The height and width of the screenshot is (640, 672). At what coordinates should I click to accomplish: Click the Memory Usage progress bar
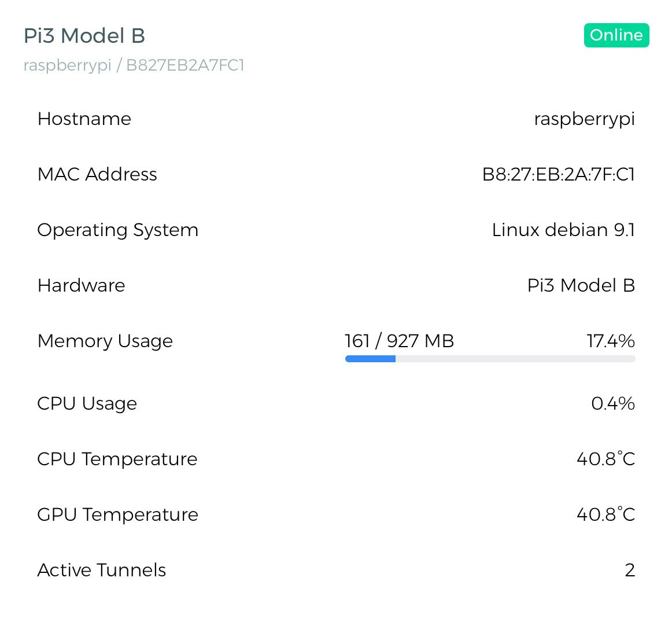[x=490, y=359]
